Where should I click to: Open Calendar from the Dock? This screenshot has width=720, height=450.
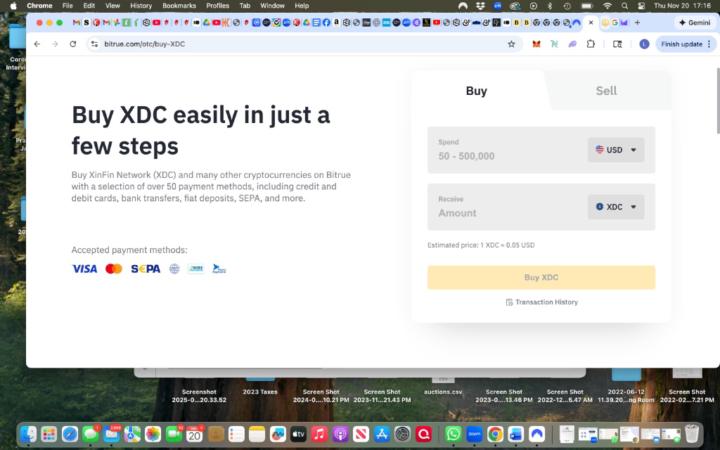pyautogui.click(x=194, y=434)
